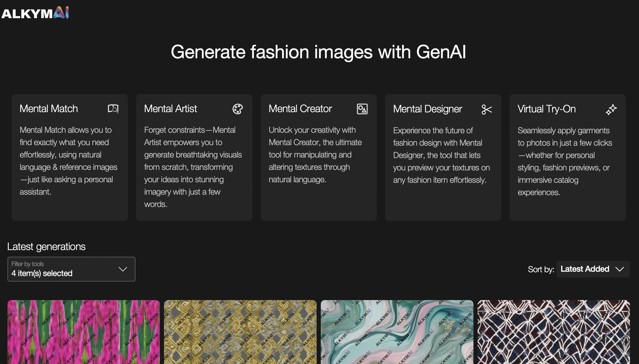Click the Mental Designer scissors icon

coord(487,109)
